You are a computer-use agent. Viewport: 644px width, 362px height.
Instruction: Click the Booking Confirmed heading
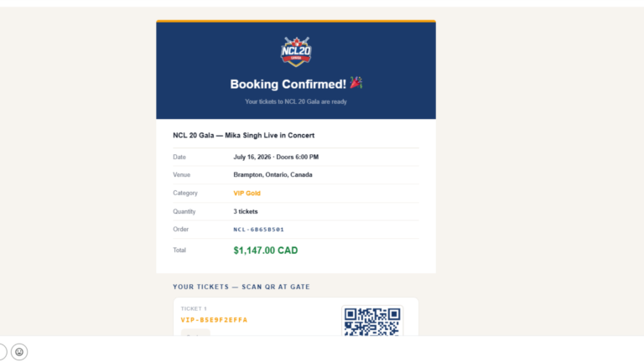288,84
